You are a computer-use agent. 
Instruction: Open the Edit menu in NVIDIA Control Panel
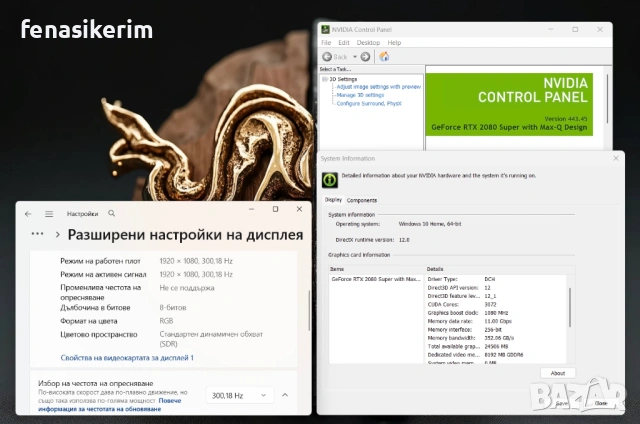point(344,42)
